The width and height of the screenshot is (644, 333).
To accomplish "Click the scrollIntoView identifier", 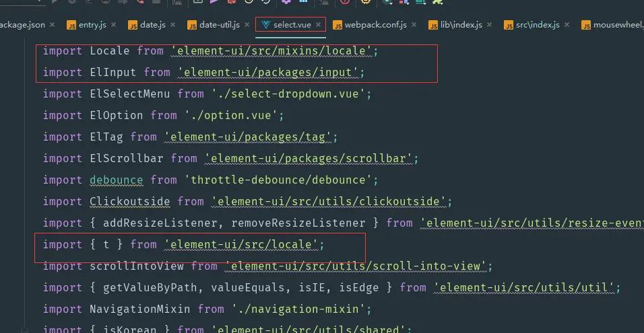I will pyautogui.click(x=136, y=266).
